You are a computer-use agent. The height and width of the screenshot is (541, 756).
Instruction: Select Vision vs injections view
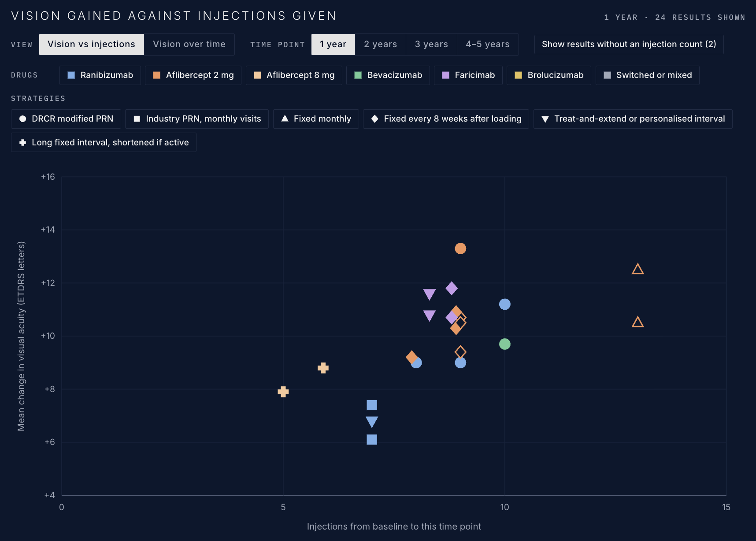pyautogui.click(x=92, y=44)
